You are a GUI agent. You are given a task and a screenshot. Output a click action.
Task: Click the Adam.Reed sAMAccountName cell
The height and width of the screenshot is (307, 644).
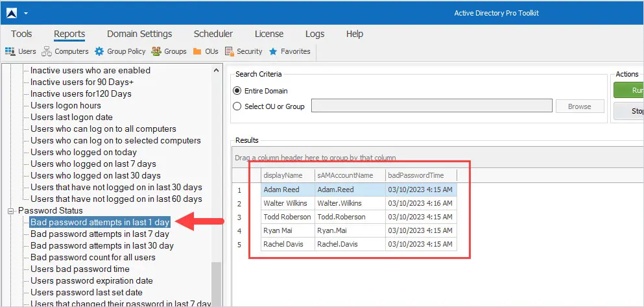click(350, 190)
